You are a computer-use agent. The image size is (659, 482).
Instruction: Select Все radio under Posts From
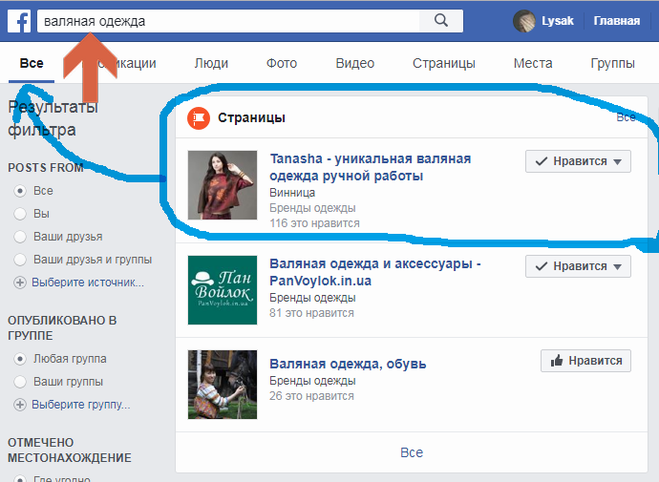coord(20,191)
